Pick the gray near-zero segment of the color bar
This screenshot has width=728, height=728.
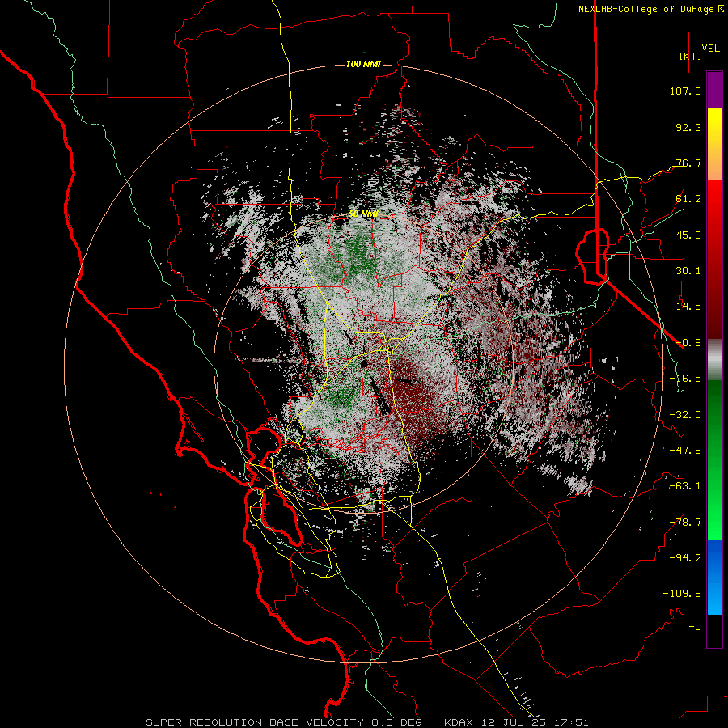714,360
